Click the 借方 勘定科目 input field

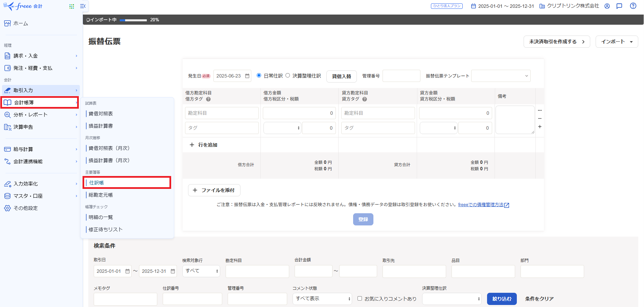point(222,113)
